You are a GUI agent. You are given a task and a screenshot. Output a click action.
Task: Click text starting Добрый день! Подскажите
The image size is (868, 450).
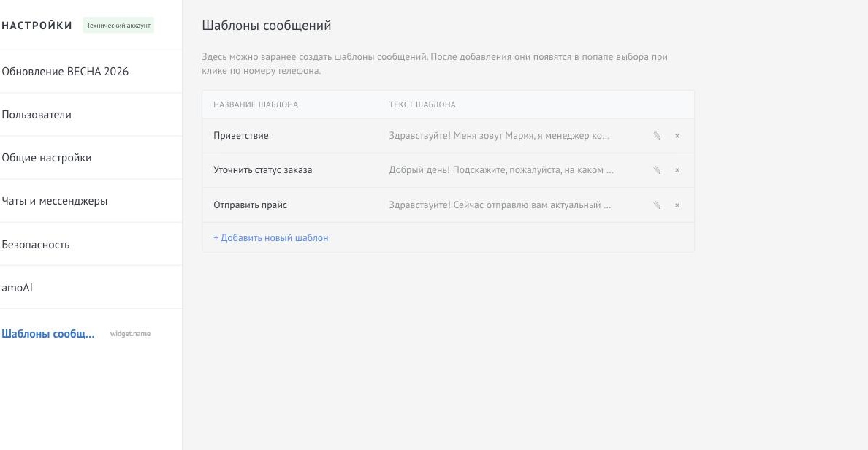pyautogui.click(x=501, y=170)
